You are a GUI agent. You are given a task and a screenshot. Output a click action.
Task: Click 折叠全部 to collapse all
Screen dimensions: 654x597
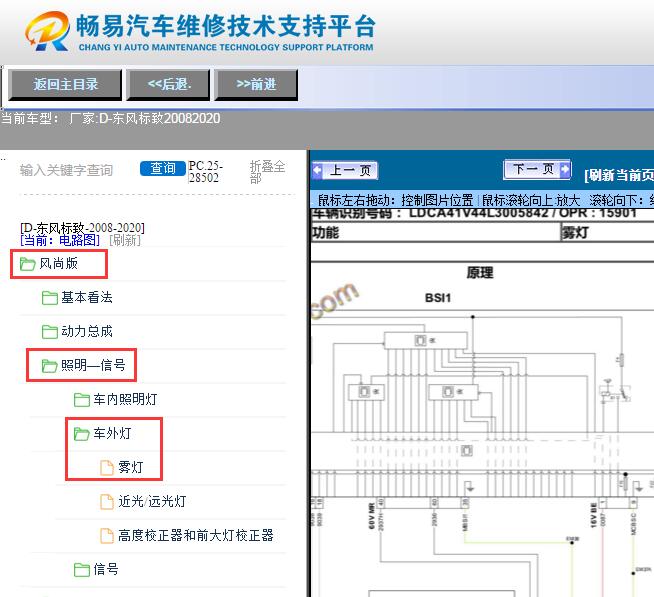pyautogui.click(x=267, y=172)
